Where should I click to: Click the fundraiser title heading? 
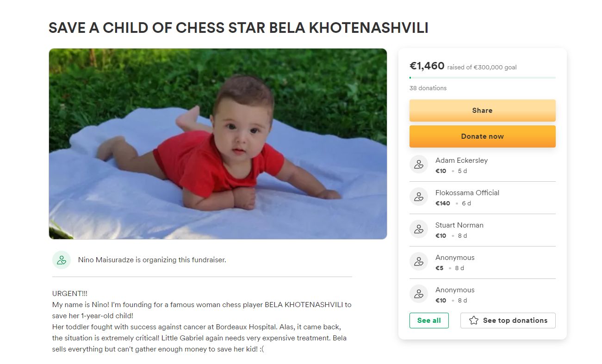(238, 28)
